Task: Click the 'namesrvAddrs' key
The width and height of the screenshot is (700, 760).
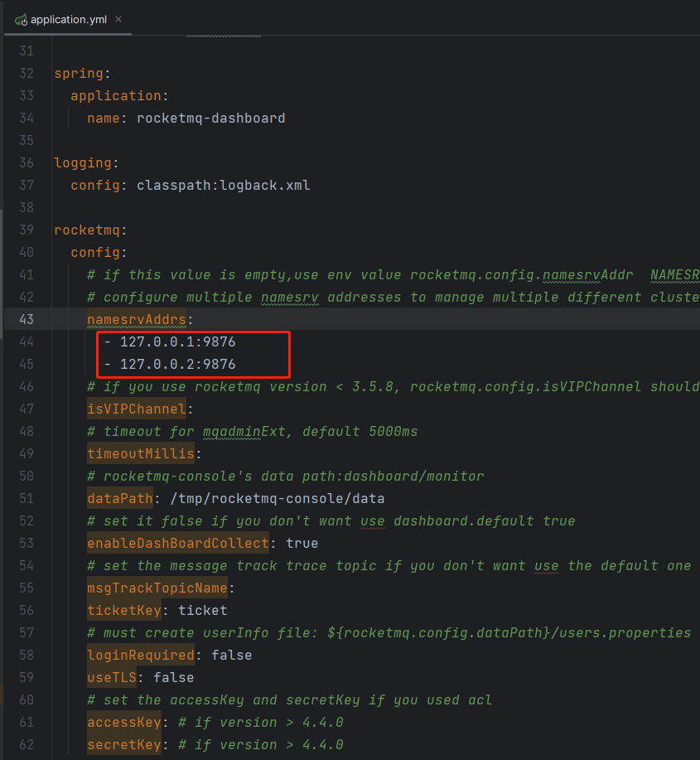Action: [137, 320]
